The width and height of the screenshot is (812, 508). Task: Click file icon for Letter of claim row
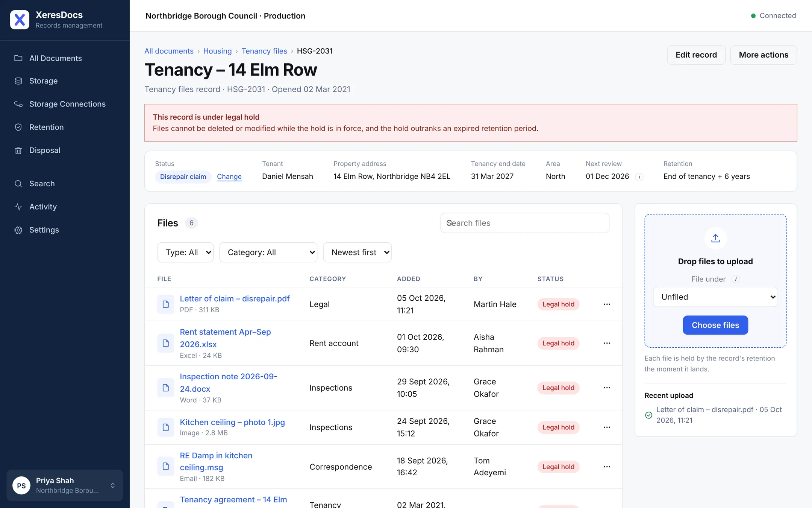click(166, 304)
